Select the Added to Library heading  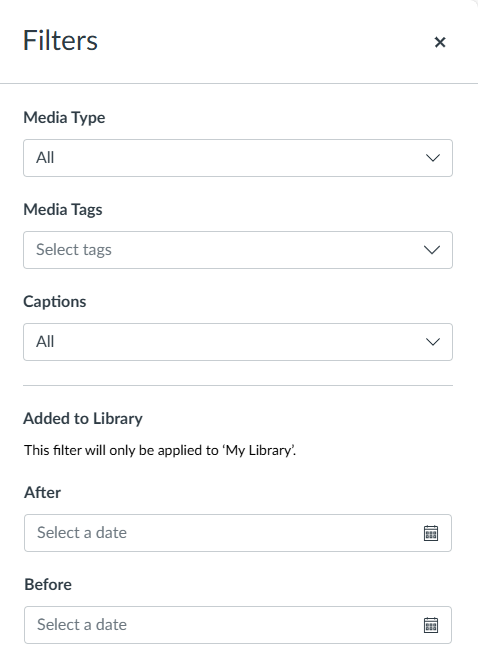coord(83,418)
